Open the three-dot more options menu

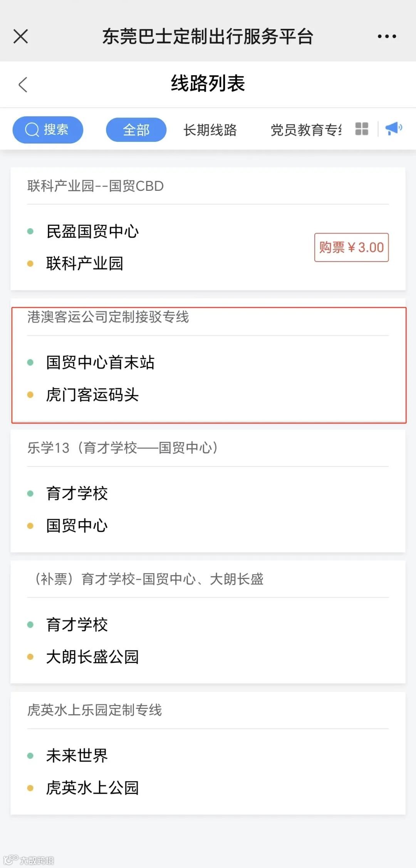pos(387,37)
